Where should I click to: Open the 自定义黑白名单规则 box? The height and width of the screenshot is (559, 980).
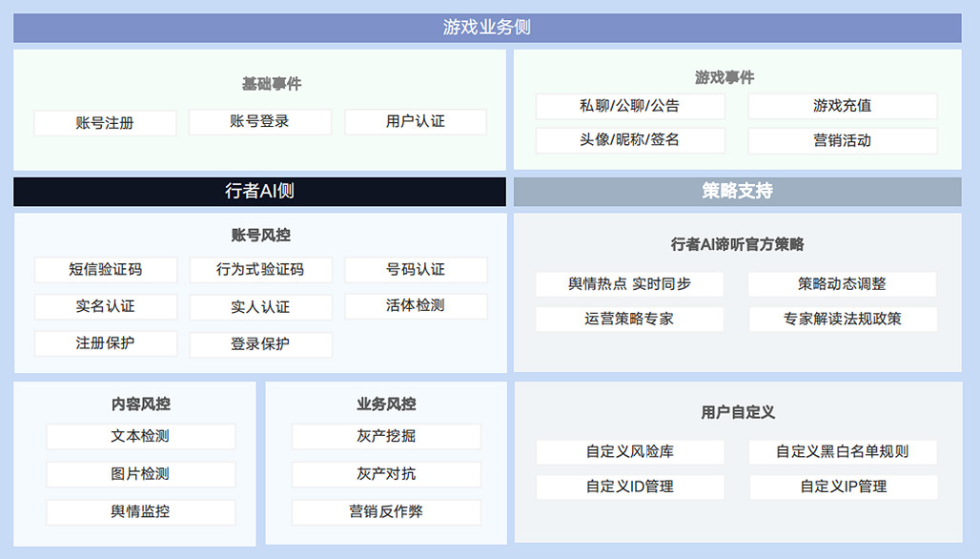[842, 451]
